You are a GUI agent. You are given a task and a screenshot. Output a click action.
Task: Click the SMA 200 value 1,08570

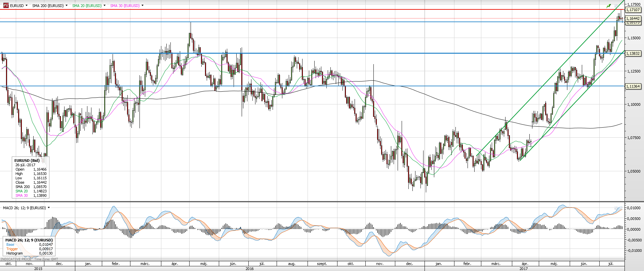tap(40, 187)
